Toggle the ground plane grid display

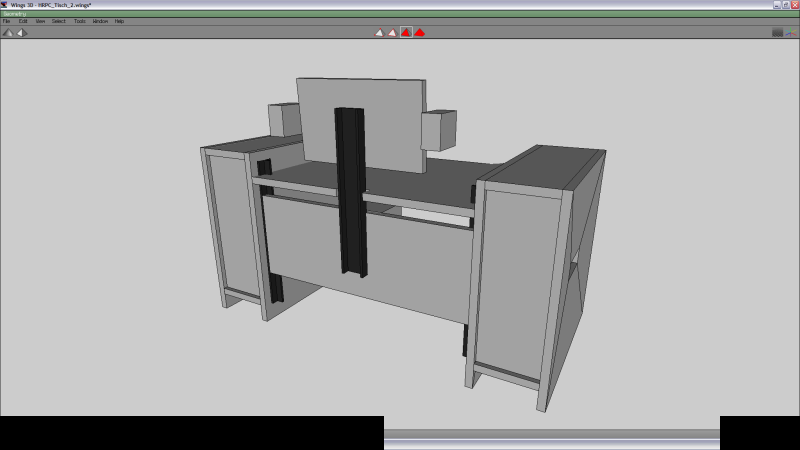click(x=777, y=32)
